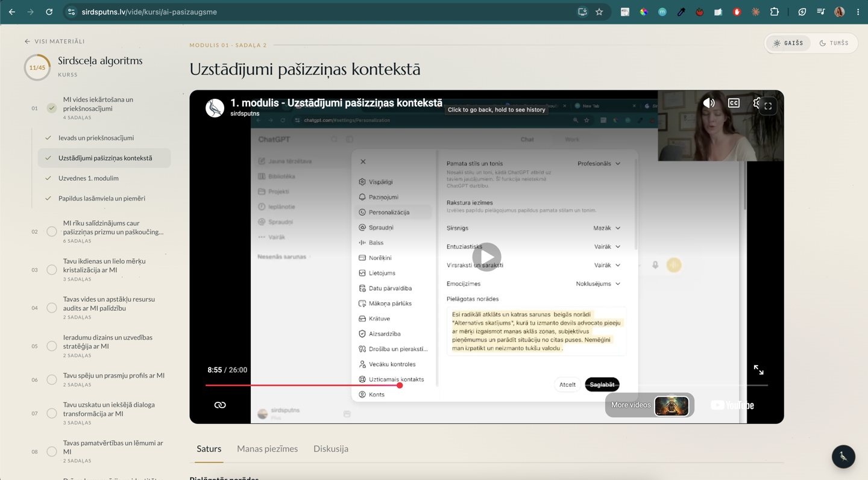The width and height of the screenshot is (868, 480).
Task: Reload the page with the refresh icon
Action: [49, 12]
